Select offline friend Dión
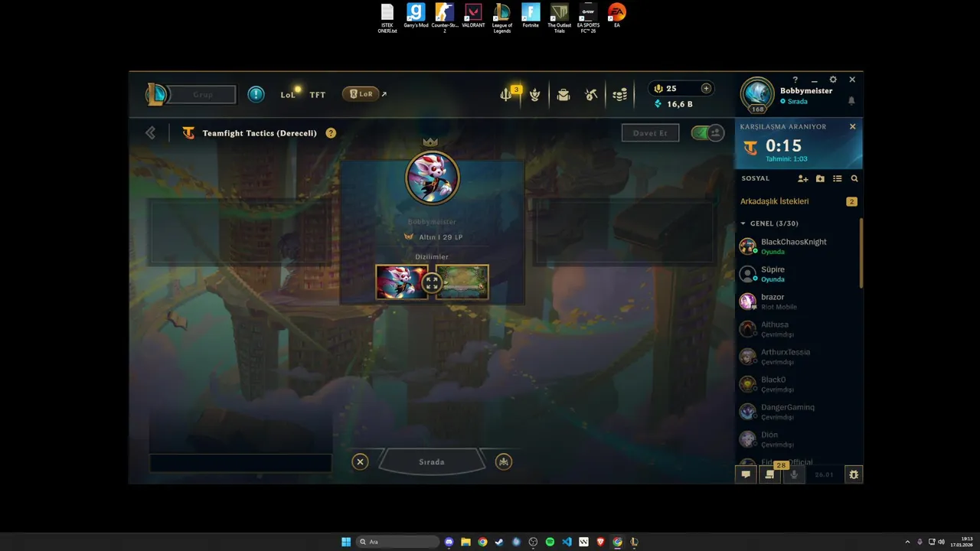The height and width of the screenshot is (551, 980). tap(797, 439)
